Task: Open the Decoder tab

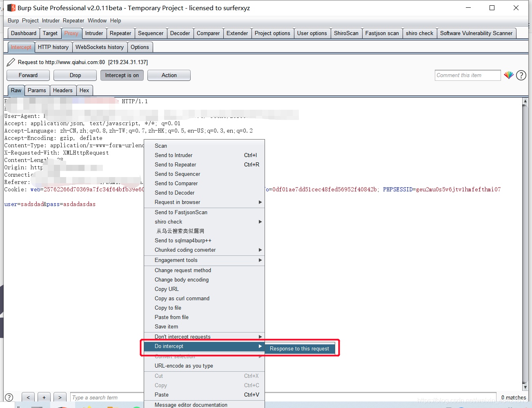Action: [x=180, y=33]
